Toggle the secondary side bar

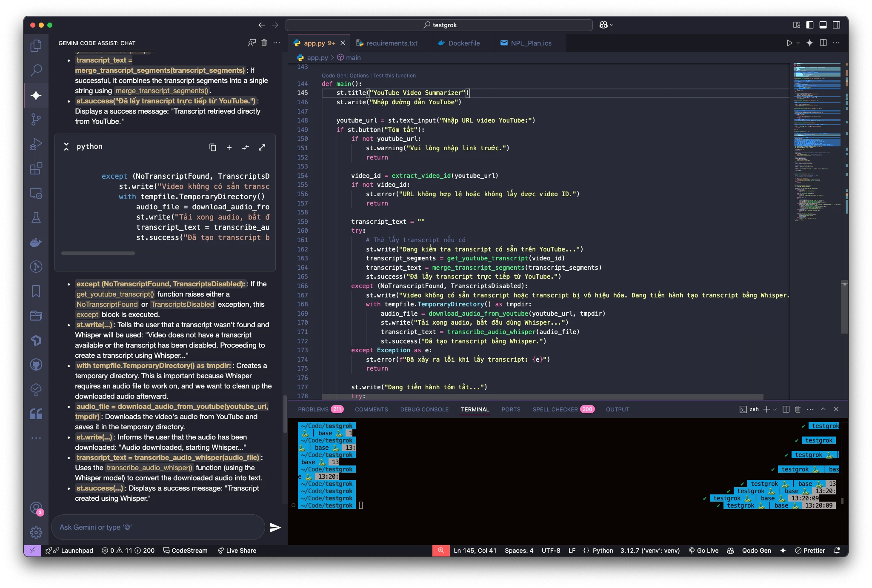[x=836, y=25]
